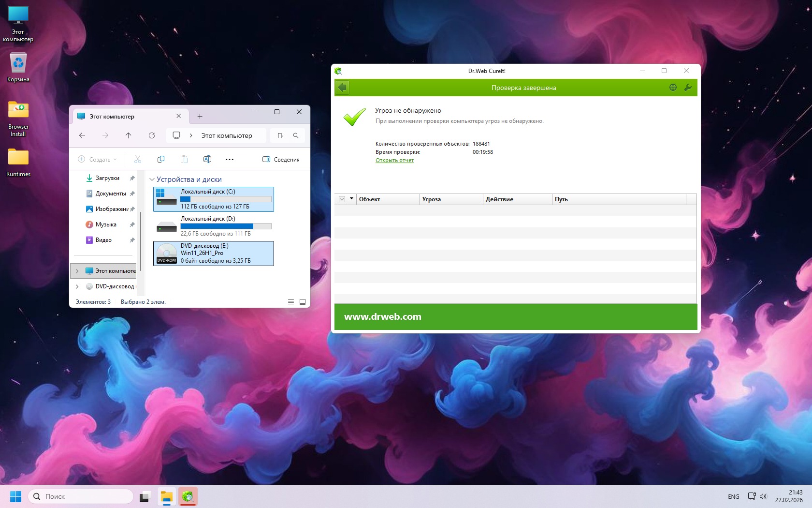
Task: Open the three-dots more options menu
Action: [230, 159]
